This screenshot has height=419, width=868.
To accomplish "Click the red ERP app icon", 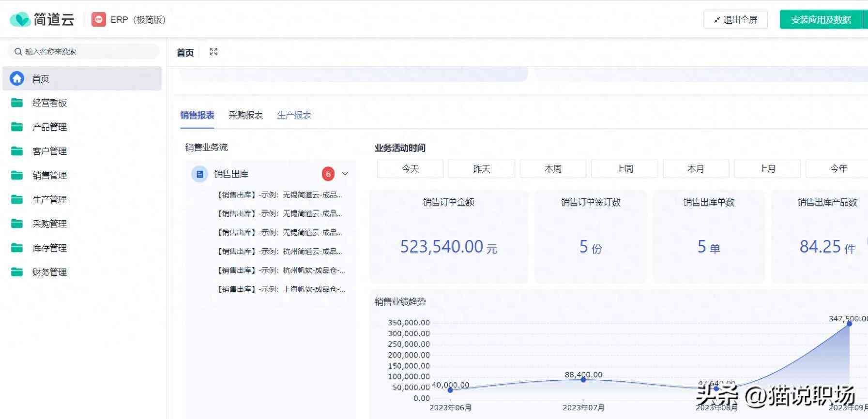I will pos(98,19).
